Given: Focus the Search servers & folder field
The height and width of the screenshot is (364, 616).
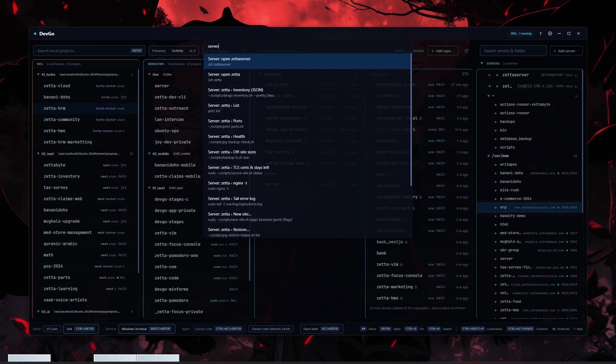Looking at the screenshot, I should (513, 51).
